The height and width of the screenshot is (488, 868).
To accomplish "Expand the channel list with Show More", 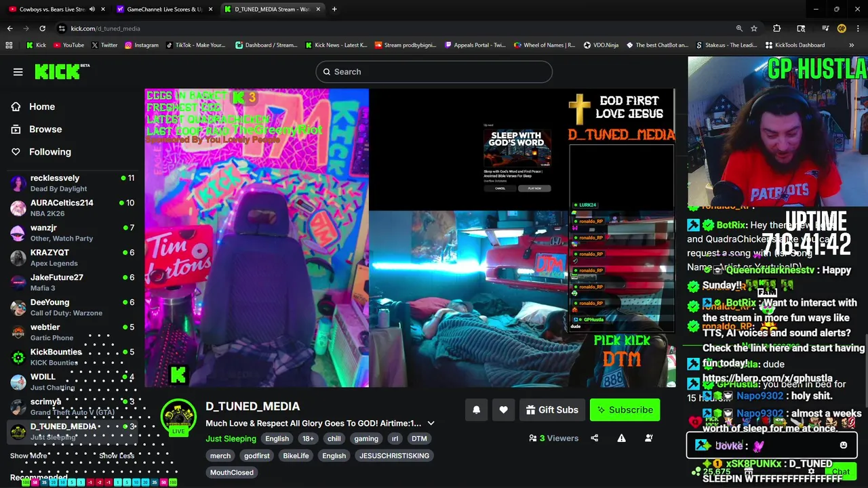I will coord(28,456).
